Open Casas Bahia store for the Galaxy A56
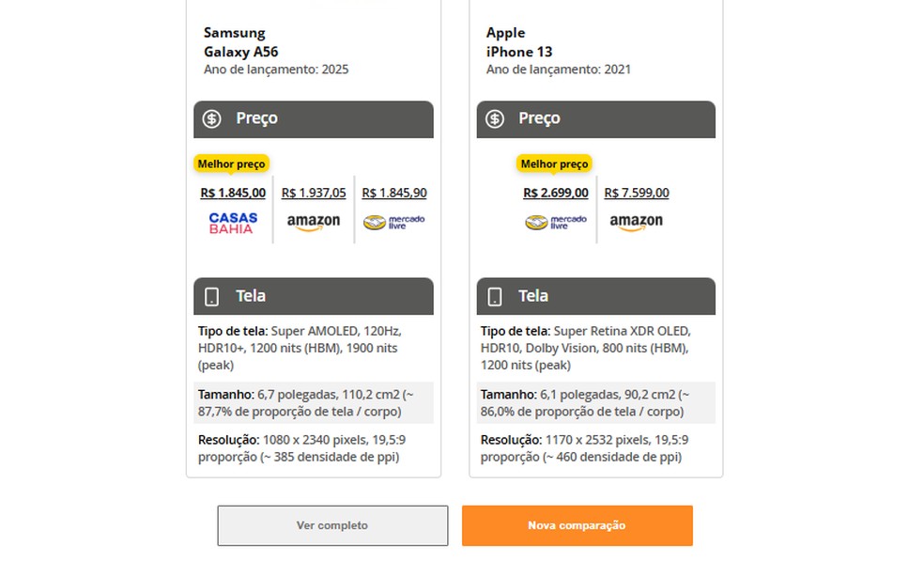This screenshot has height=562, width=924. [x=231, y=224]
